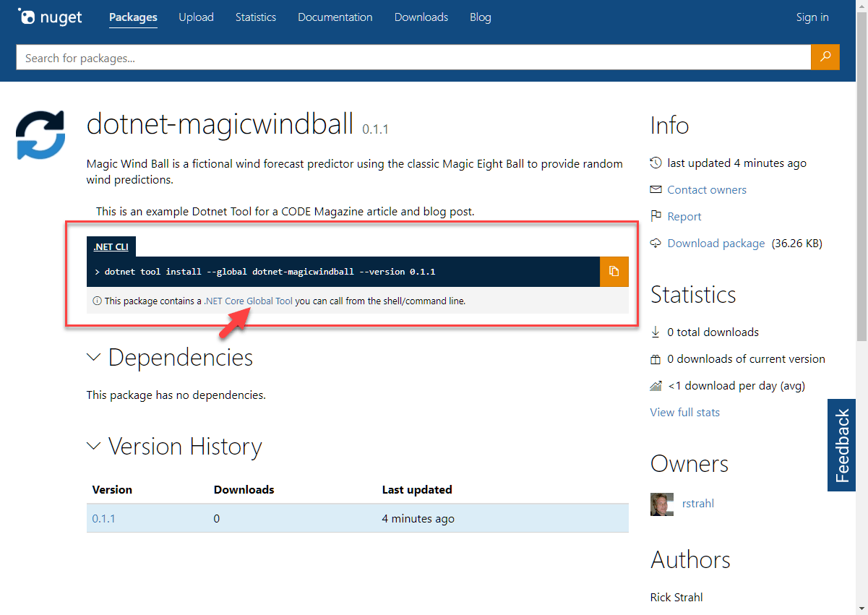Click the envelope icon for Contact owners
This screenshot has height=615, width=868.
click(656, 189)
